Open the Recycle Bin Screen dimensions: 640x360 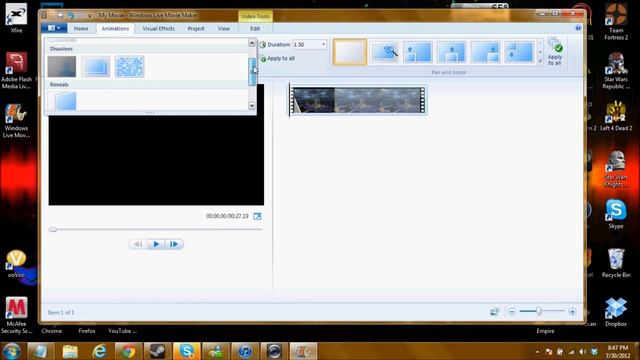click(616, 263)
